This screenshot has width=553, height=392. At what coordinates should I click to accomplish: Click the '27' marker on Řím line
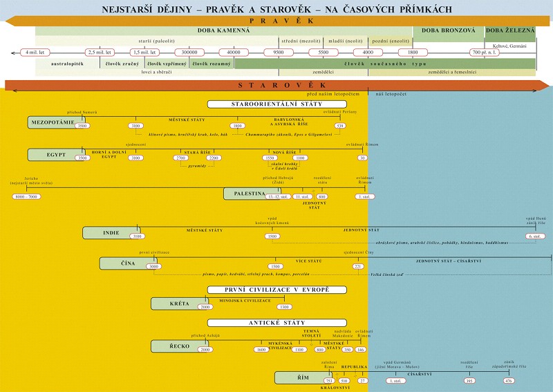(362, 381)
